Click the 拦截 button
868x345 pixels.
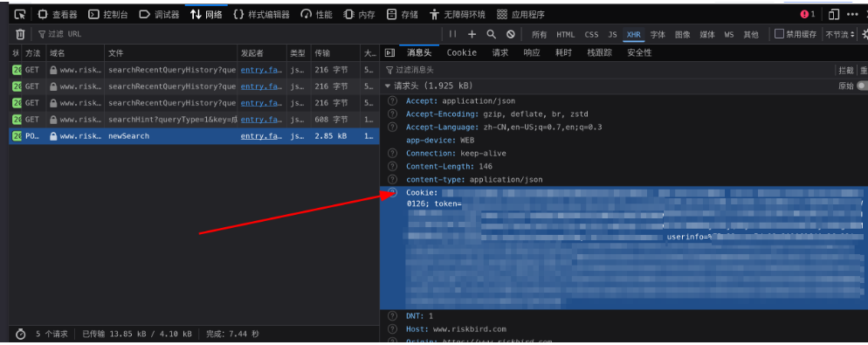(x=846, y=71)
